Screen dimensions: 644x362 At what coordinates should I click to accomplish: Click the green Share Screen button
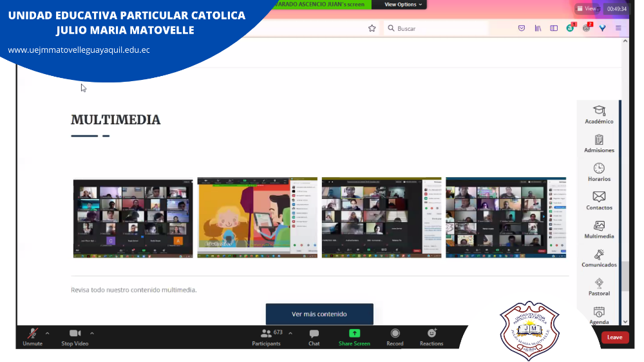pyautogui.click(x=354, y=338)
